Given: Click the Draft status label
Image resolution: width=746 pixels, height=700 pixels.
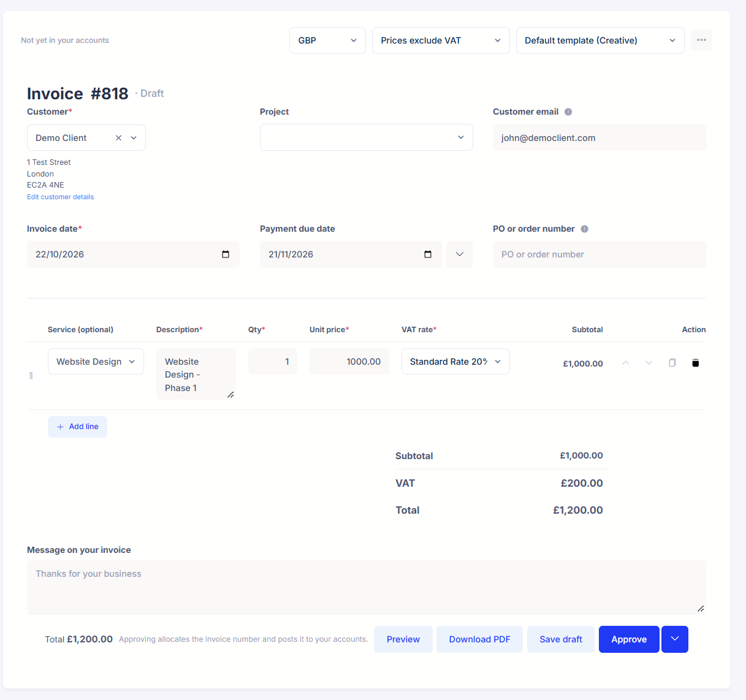Looking at the screenshot, I should (x=152, y=94).
